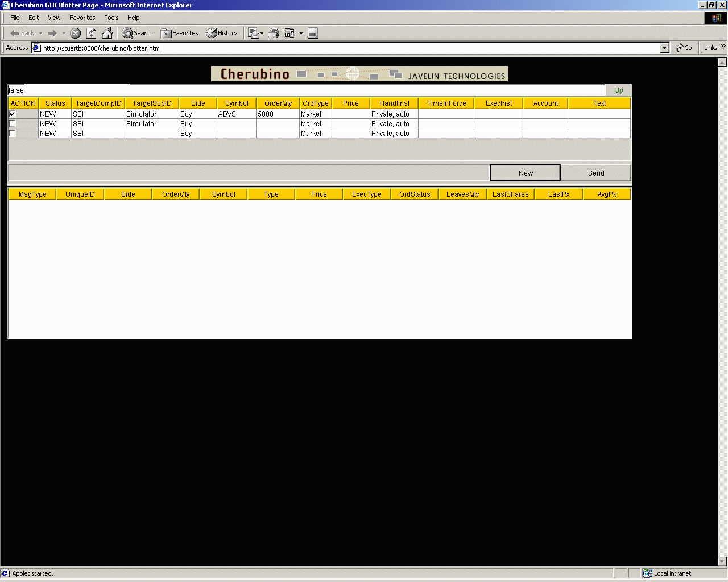Open the Back button history dropdown arrow
The height and width of the screenshot is (582, 728).
point(40,34)
